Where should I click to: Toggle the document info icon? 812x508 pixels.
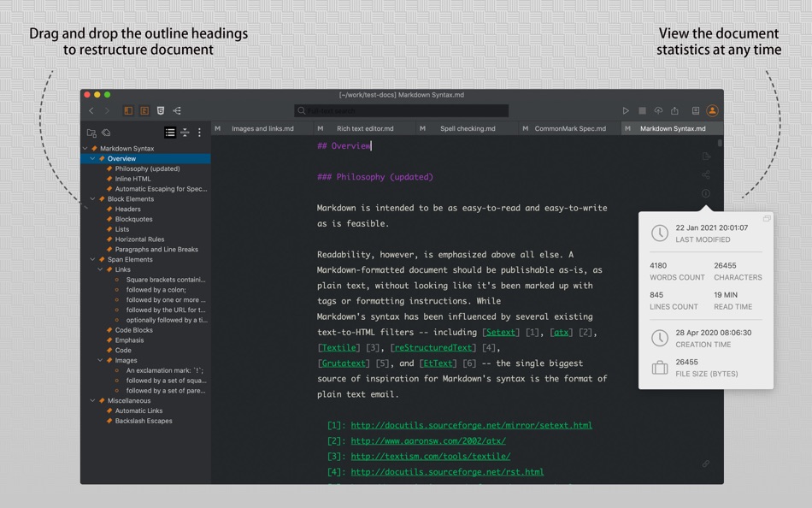[706, 193]
